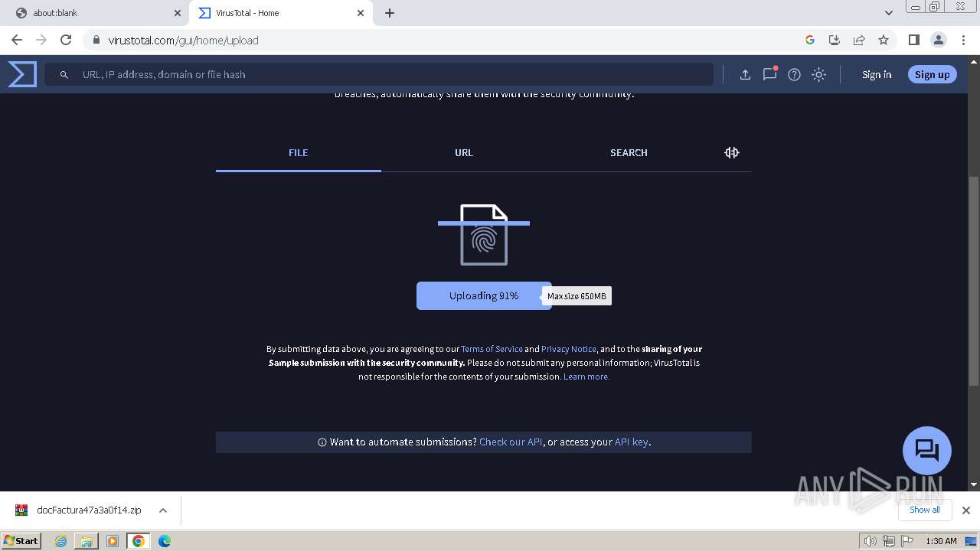Open Microsoft Edge from taskbar
Viewport: 980px width, 551px height.
tap(165, 541)
